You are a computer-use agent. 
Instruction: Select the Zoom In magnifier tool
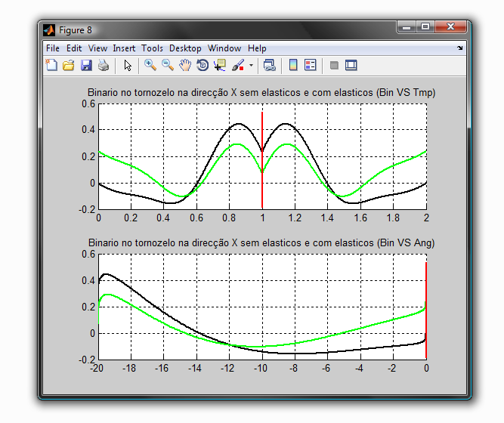[150, 66]
